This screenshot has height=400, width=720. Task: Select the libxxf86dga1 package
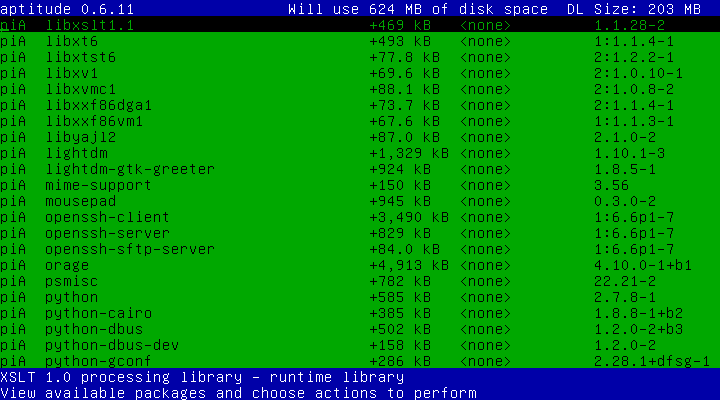97,105
